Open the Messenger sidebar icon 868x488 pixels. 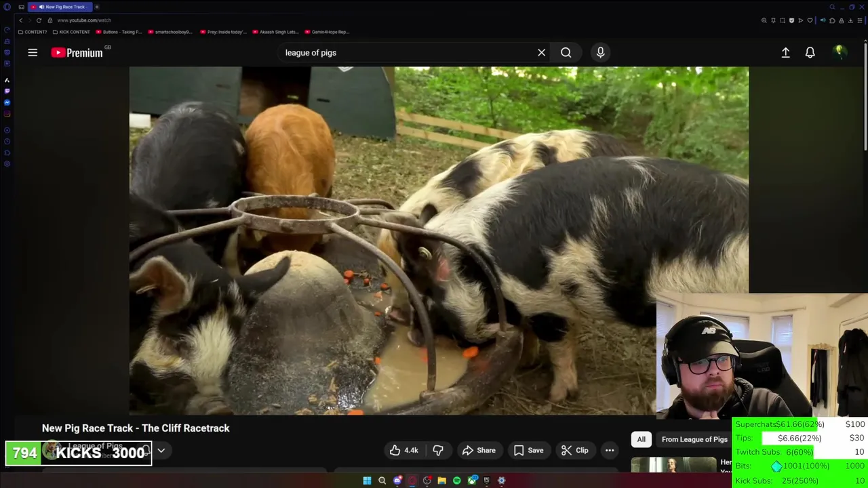point(7,103)
